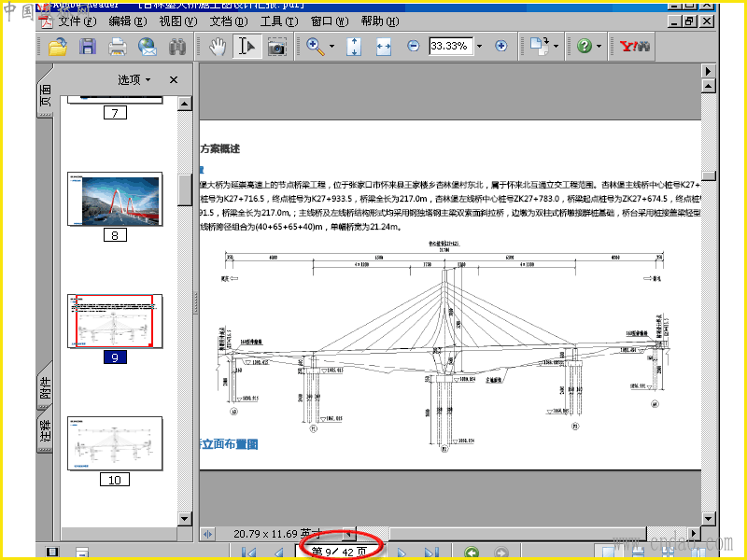The height and width of the screenshot is (560, 747).
Task: Print the document using printer icon
Action: pyautogui.click(x=118, y=46)
